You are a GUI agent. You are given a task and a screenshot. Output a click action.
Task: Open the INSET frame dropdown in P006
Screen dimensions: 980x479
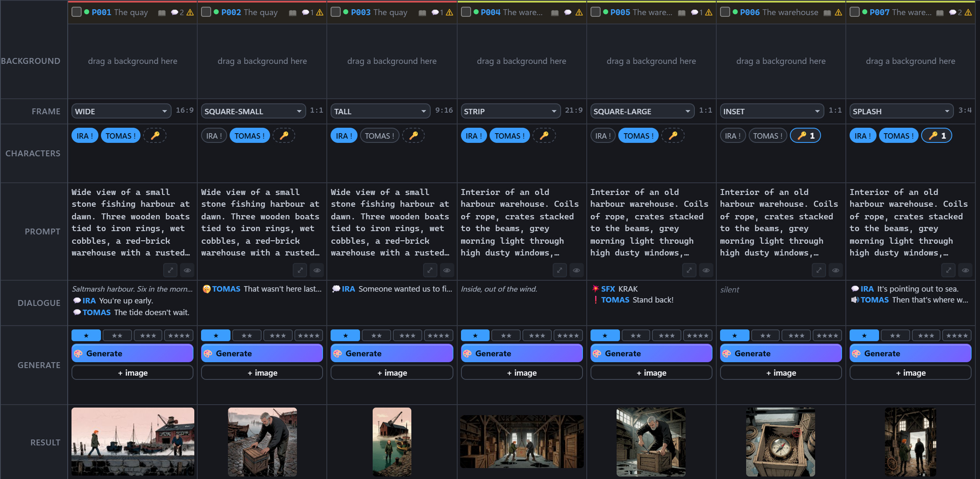pos(772,111)
